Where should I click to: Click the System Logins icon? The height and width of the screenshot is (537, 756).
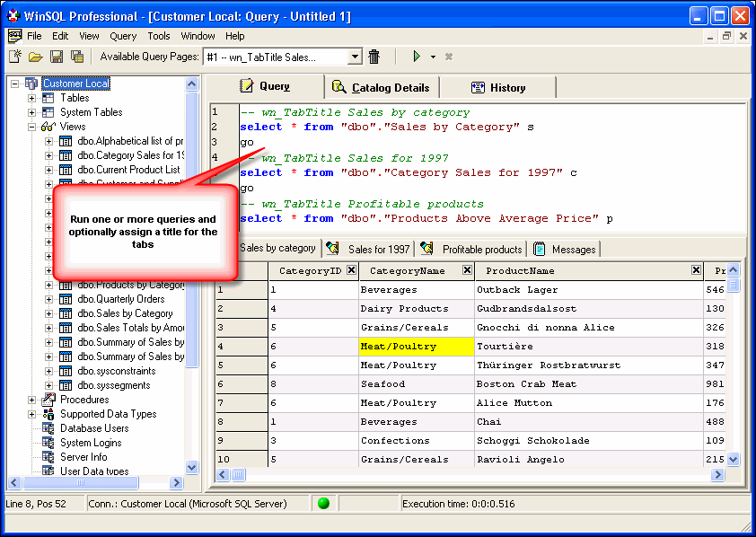tap(48, 443)
